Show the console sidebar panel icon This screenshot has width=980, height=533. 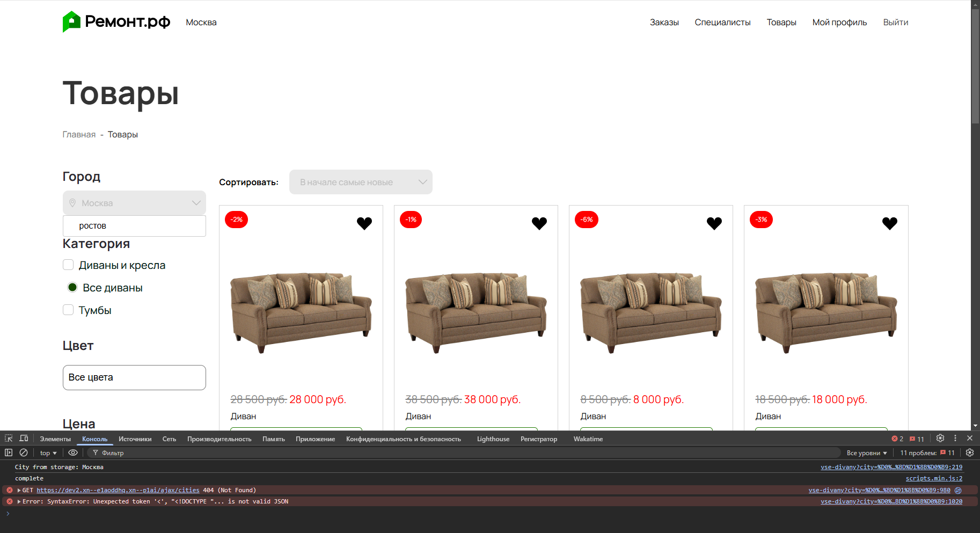[9, 452]
